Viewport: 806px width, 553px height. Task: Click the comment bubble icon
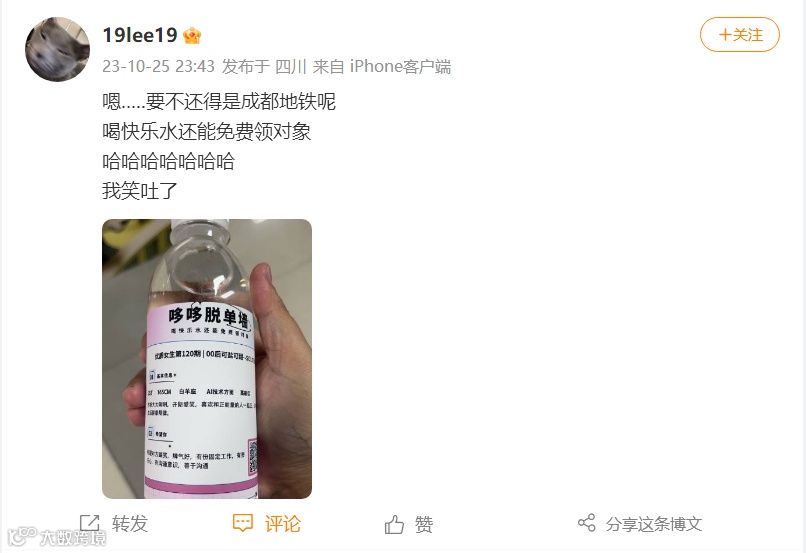coord(243,523)
